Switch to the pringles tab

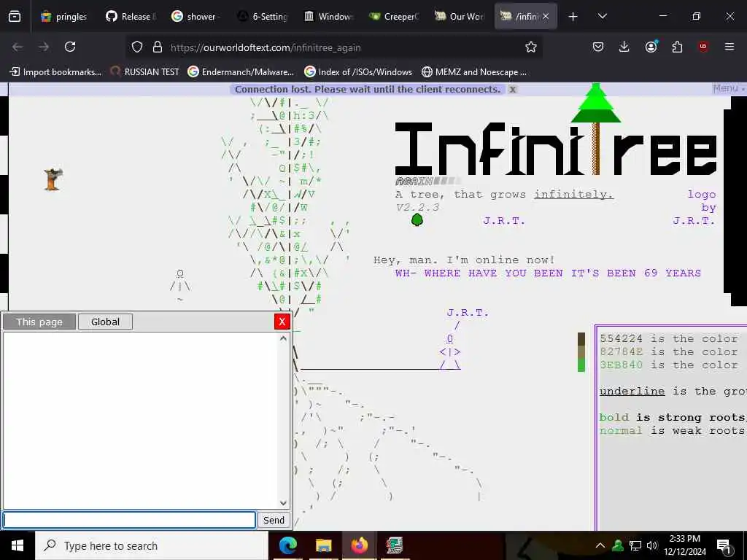(x=64, y=17)
